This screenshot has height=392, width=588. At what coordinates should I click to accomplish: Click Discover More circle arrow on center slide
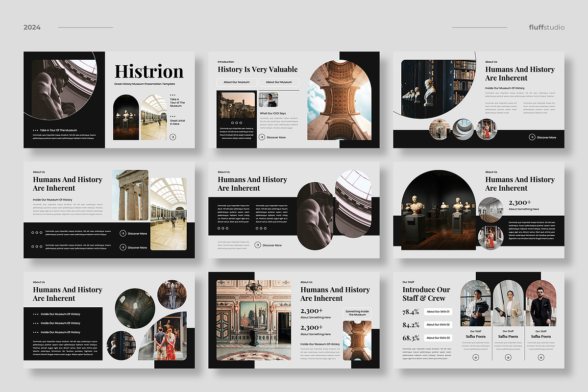pyautogui.click(x=258, y=245)
